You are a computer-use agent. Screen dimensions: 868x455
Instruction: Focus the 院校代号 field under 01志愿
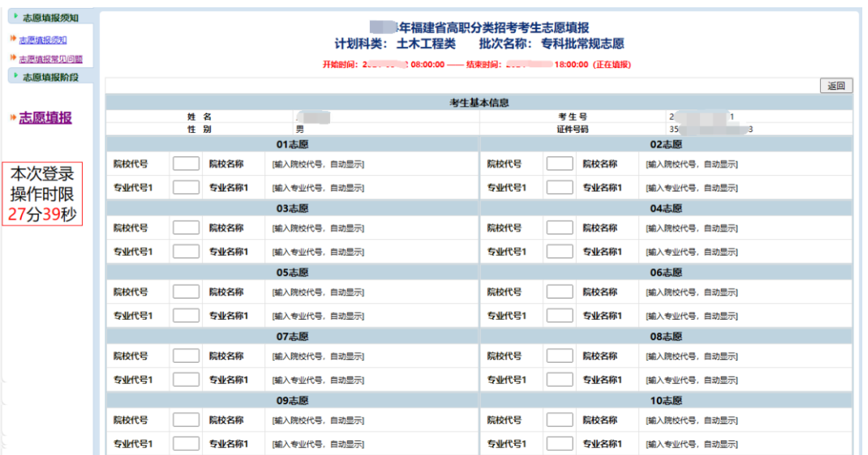pos(186,164)
